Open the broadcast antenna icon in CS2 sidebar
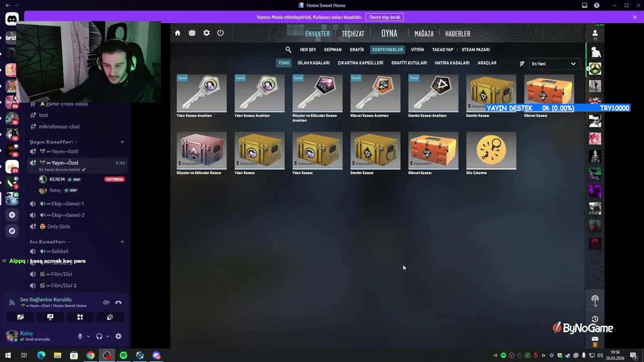The width and height of the screenshot is (644, 362). pyautogui.click(x=595, y=299)
